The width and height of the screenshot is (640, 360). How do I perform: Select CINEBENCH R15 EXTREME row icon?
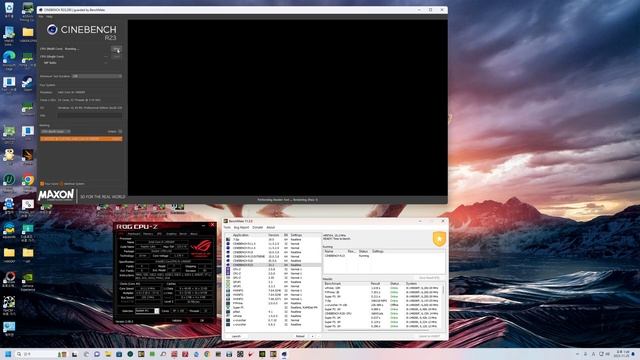click(228, 256)
